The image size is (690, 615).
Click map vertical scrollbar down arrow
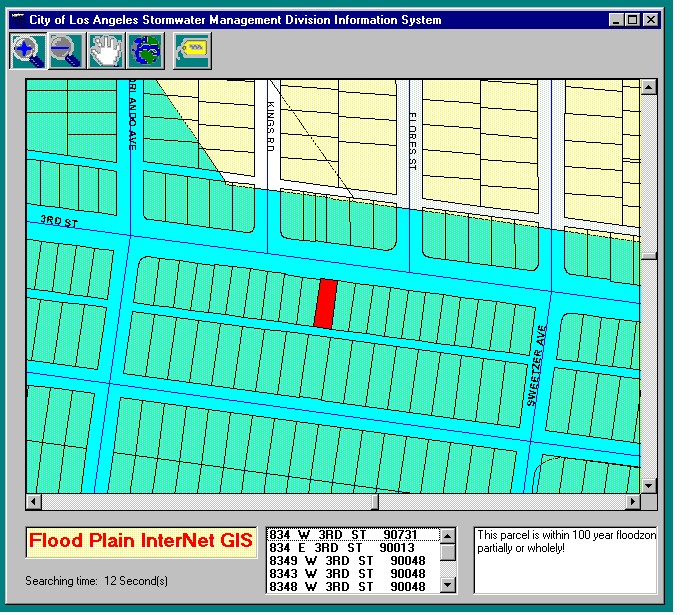coord(649,486)
